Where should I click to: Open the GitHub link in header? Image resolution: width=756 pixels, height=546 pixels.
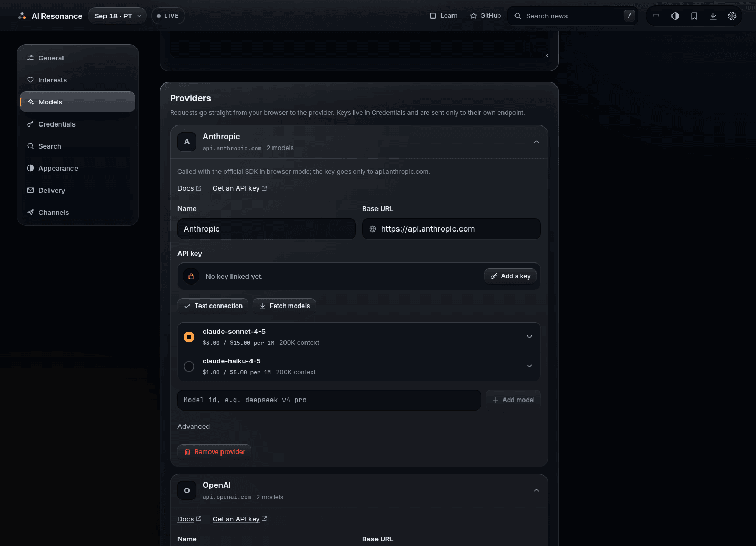coord(486,16)
